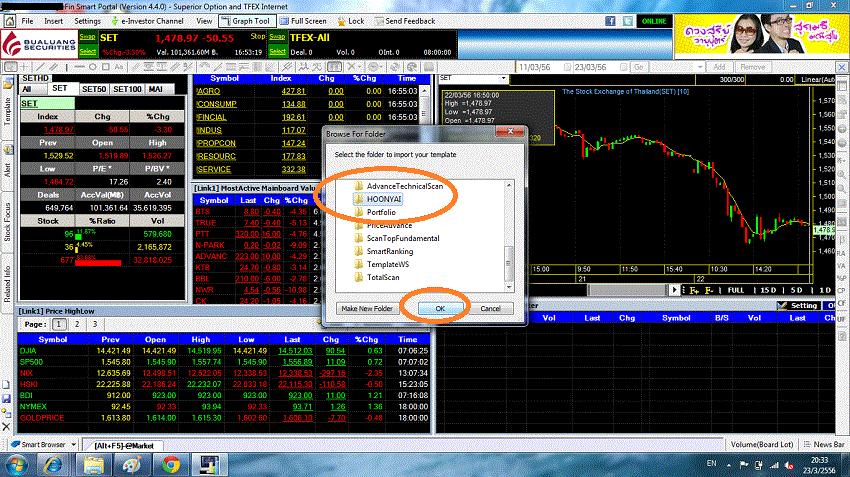This screenshot has width=850, height=477.
Task: Click OK in Browse For Folder dialog
Action: pos(440,308)
